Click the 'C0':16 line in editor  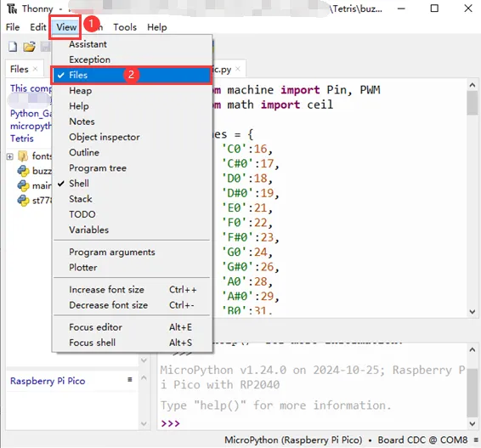(x=247, y=149)
